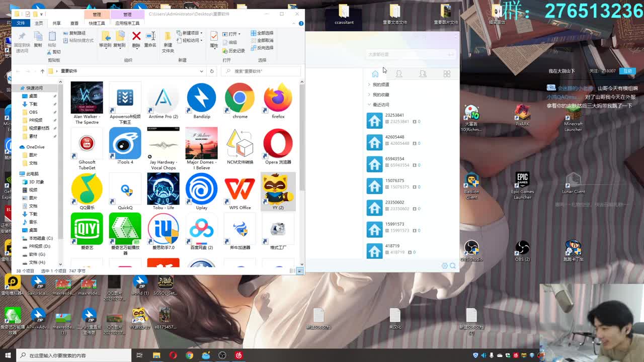This screenshot has height=362, width=644.
Task: Switch to contacts tab in YY sidebar
Action: [399, 73]
